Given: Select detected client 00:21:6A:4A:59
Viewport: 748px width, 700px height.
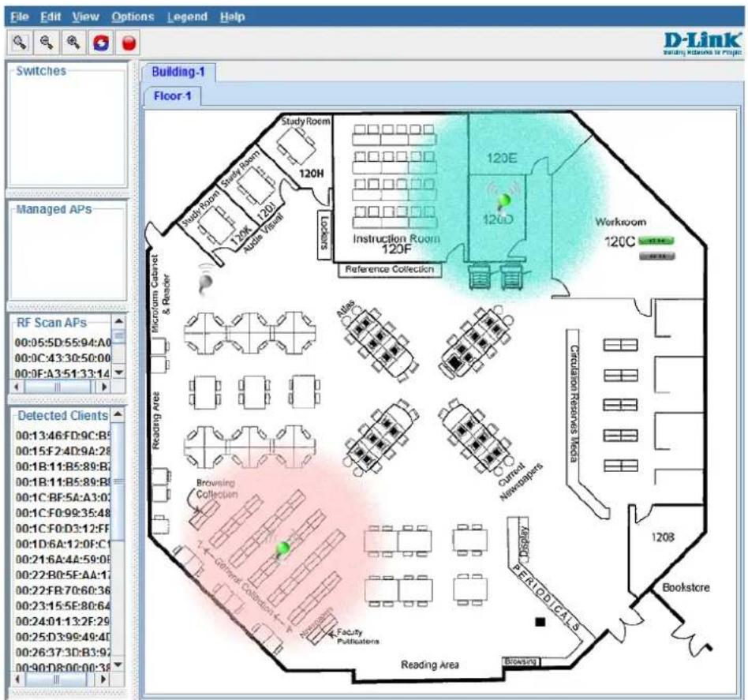Looking at the screenshot, I should click(63, 560).
